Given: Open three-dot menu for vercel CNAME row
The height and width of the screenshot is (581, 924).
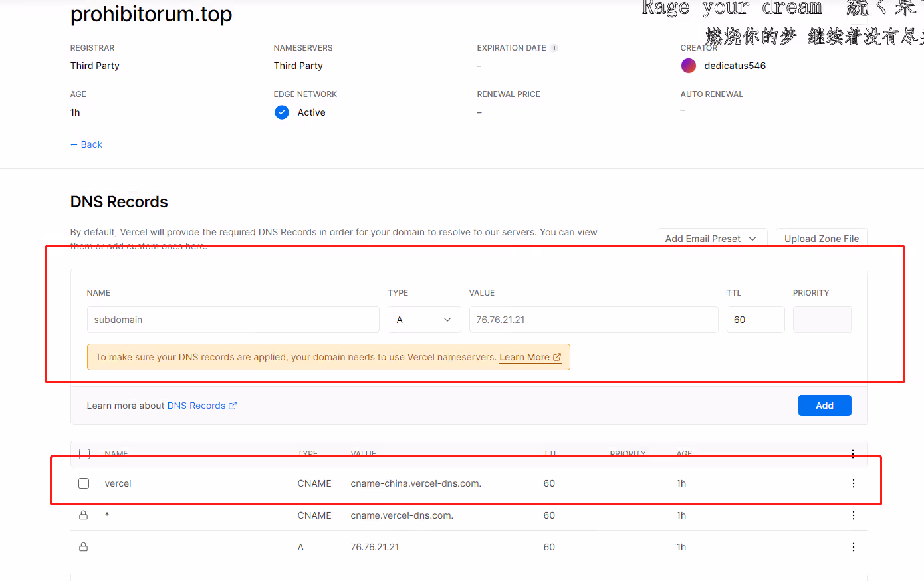Looking at the screenshot, I should point(853,483).
